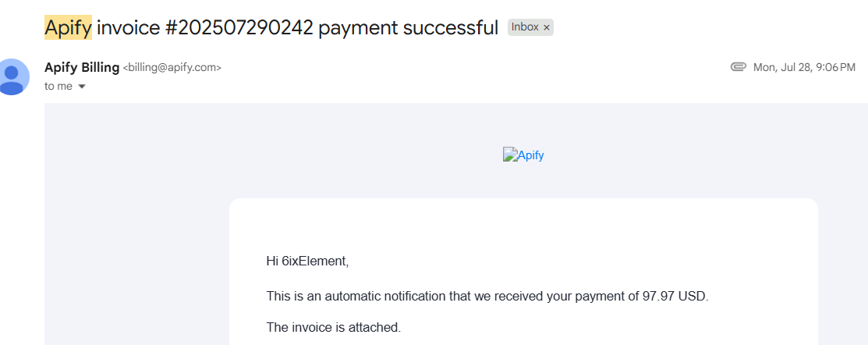This screenshot has height=345, width=868.
Task: Click the empty white email card area
Action: 523,227
